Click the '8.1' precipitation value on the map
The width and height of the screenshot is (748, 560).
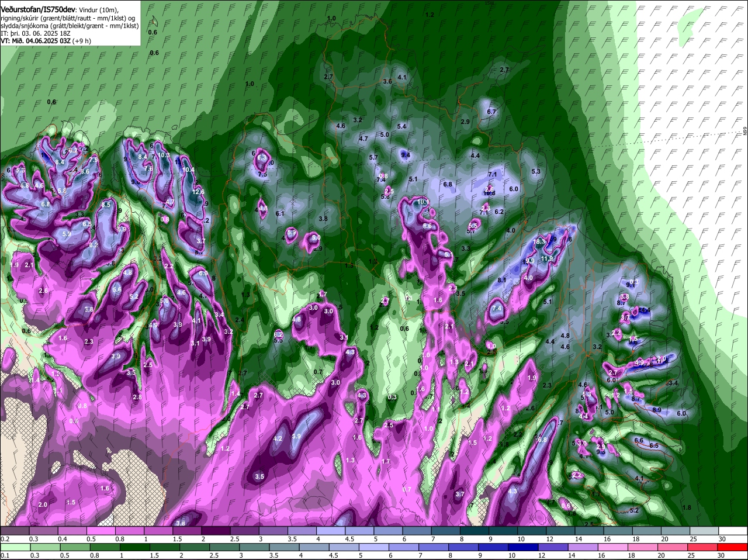[502, 281]
